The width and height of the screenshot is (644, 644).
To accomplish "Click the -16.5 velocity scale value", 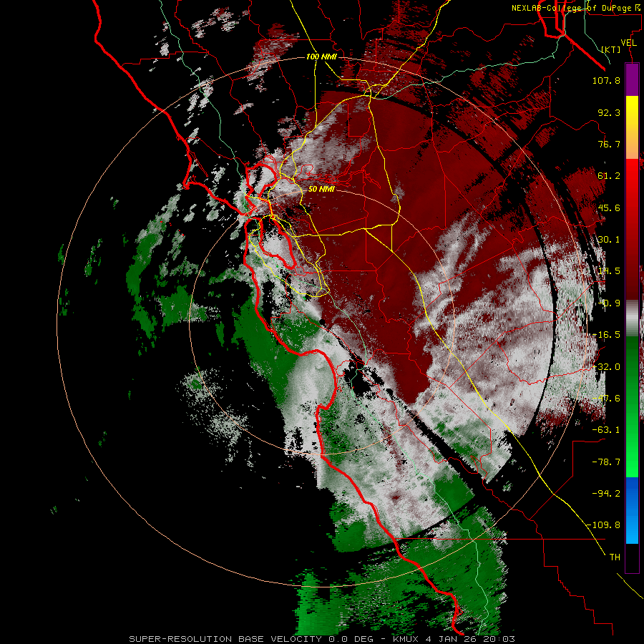I will point(606,335).
